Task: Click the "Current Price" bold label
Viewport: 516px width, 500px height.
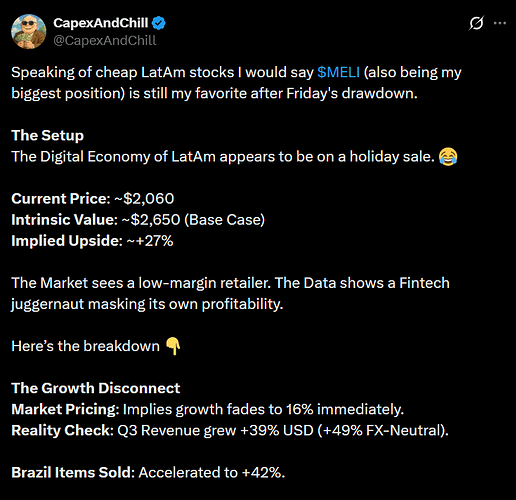Action: (61, 199)
